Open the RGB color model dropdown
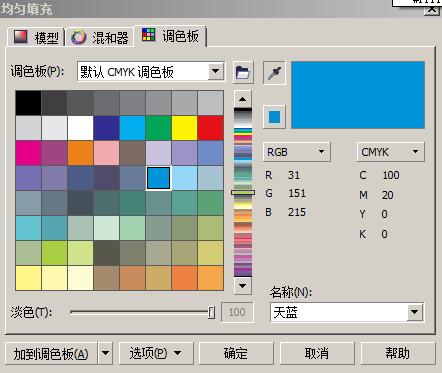442x373 pixels. (297, 152)
